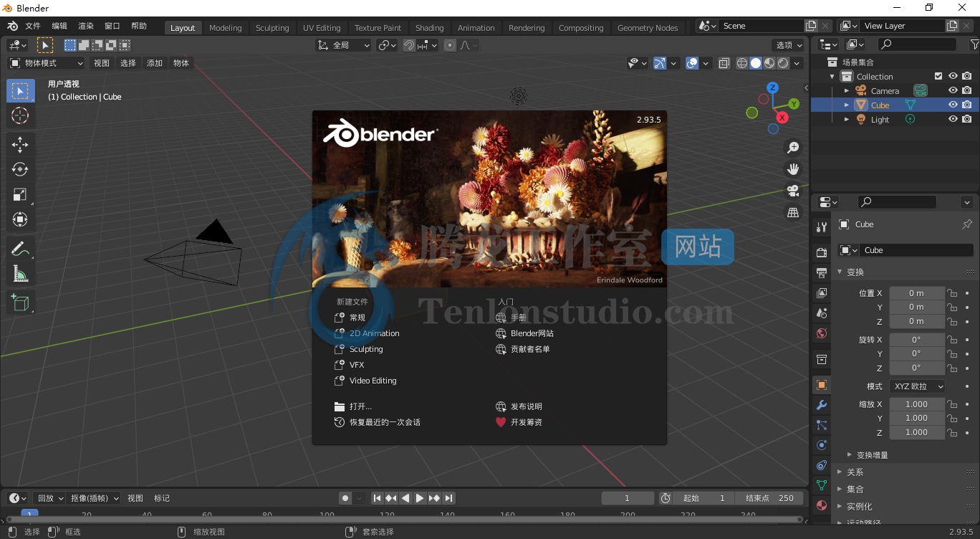Switch to the Modeling workspace tab
Viewport: 980px width, 539px height.
point(226,28)
